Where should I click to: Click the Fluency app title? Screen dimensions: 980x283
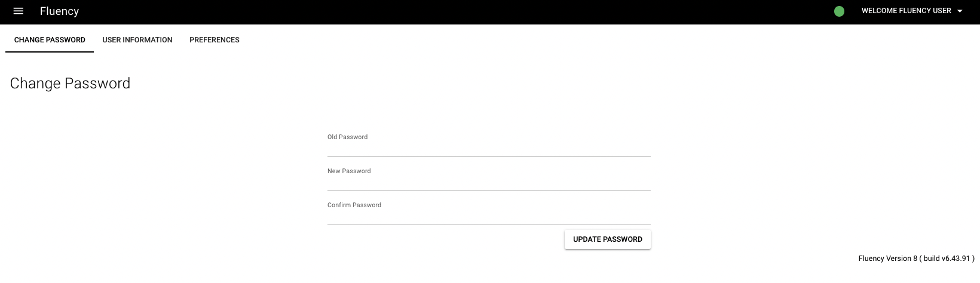click(59, 11)
